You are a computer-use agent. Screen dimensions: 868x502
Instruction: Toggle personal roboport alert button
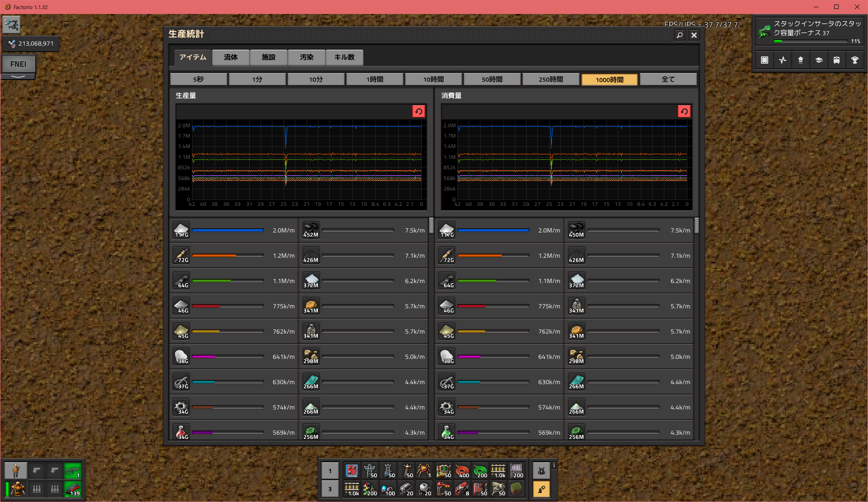(x=541, y=471)
